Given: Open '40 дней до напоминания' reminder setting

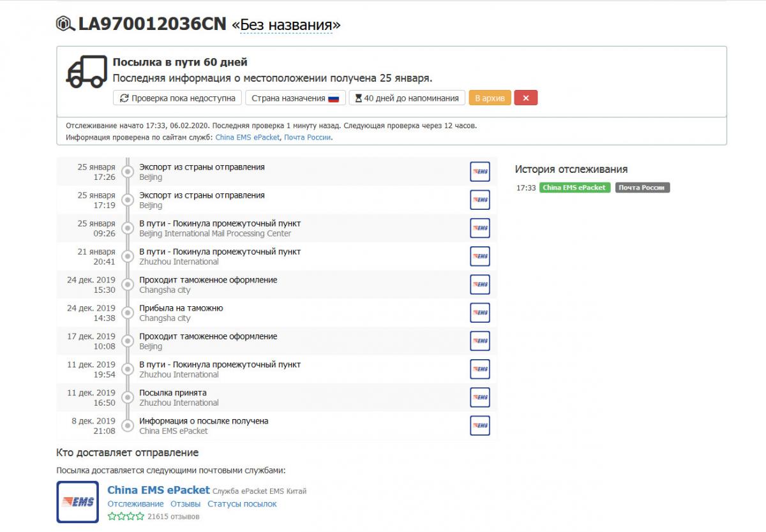Looking at the screenshot, I should tap(407, 98).
